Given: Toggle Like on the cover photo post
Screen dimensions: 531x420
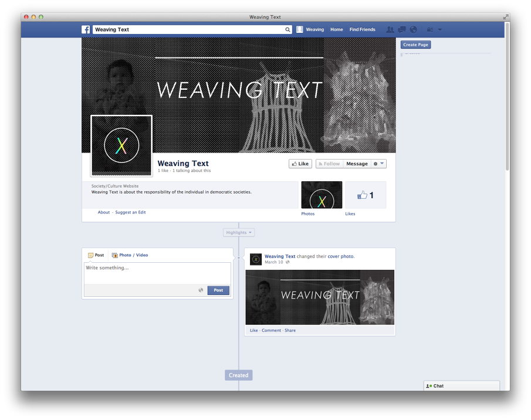Looking at the screenshot, I should [253, 330].
